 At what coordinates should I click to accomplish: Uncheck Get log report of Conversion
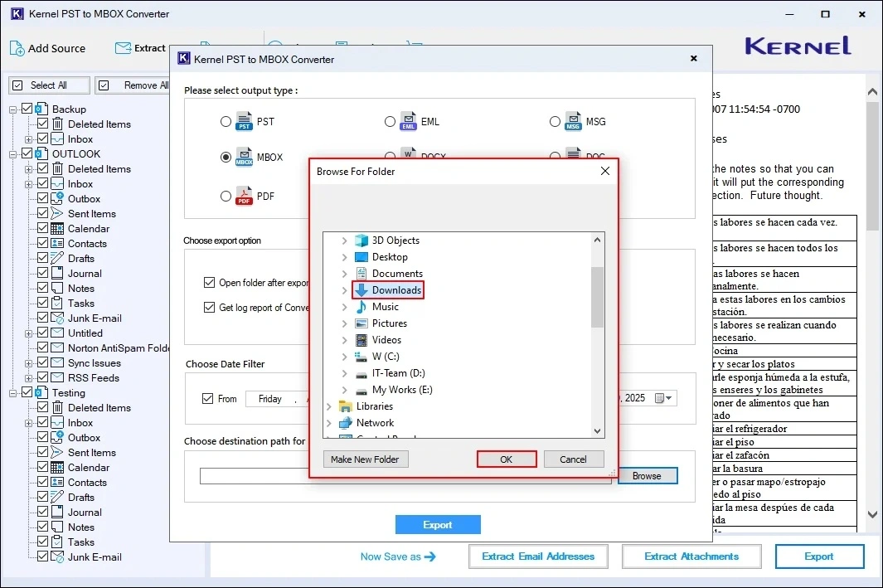(210, 308)
